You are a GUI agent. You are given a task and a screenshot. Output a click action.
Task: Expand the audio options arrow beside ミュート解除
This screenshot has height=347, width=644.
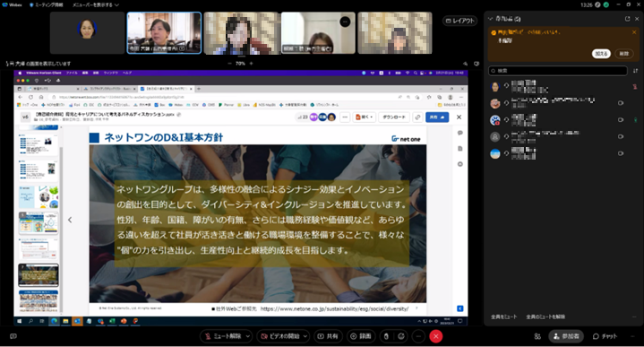click(x=248, y=336)
